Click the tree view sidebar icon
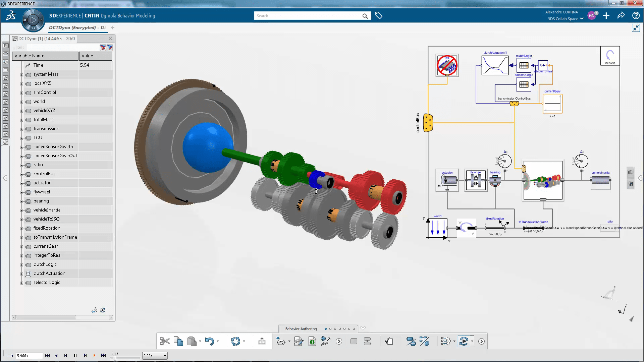644x362 pixels. [x=6, y=46]
